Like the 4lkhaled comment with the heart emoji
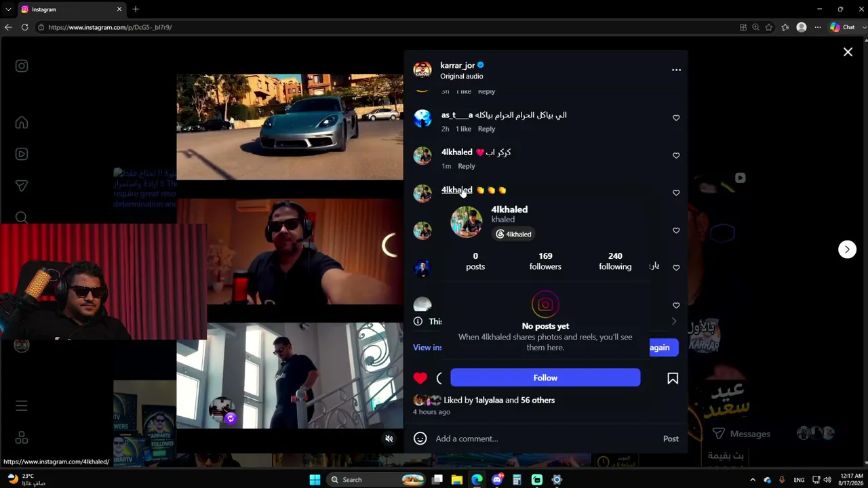Viewport: 868px width, 488px height. (x=676, y=155)
